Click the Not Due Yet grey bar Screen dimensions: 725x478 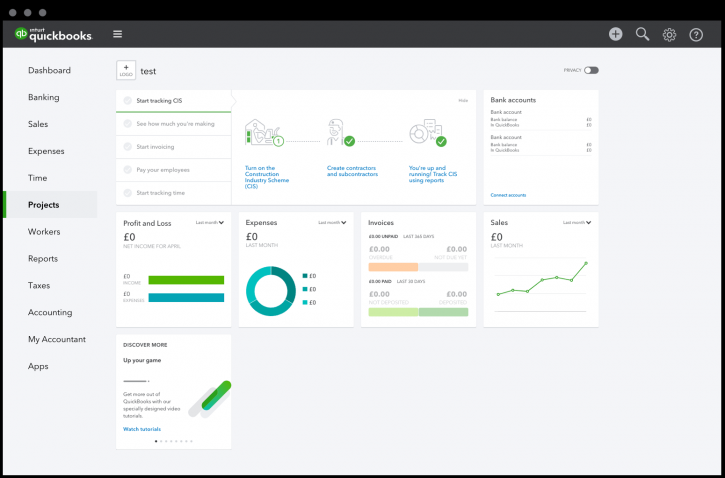pos(443,267)
